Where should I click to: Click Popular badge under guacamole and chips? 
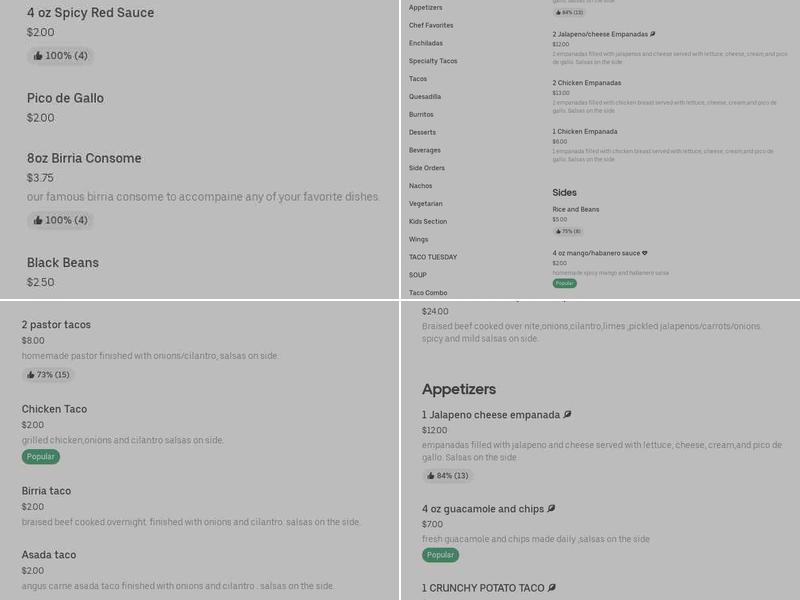click(x=440, y=555)
